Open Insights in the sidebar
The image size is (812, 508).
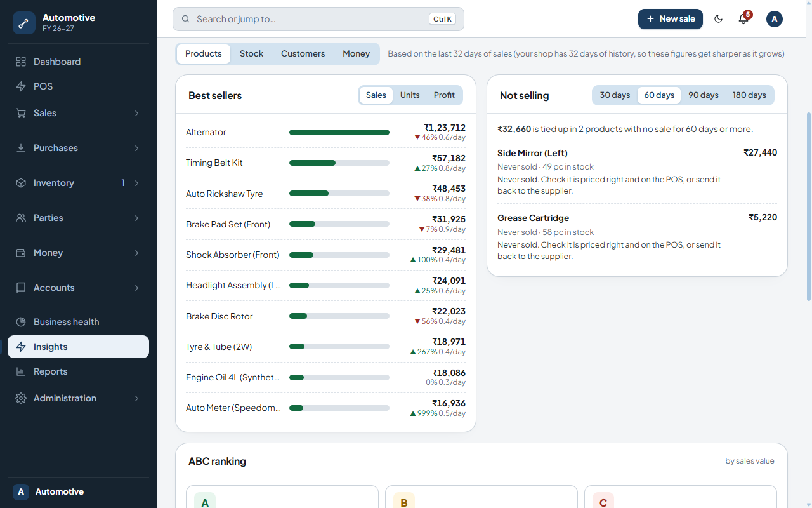coord(79,347)
